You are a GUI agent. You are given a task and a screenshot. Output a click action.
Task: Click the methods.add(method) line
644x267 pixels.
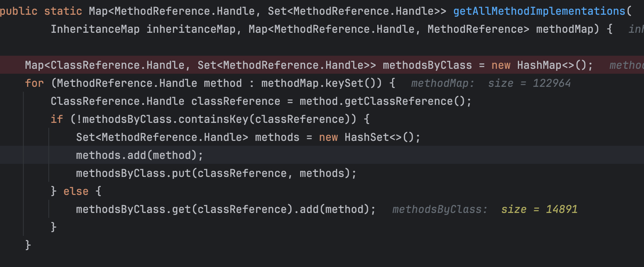(x=139, y=156)
